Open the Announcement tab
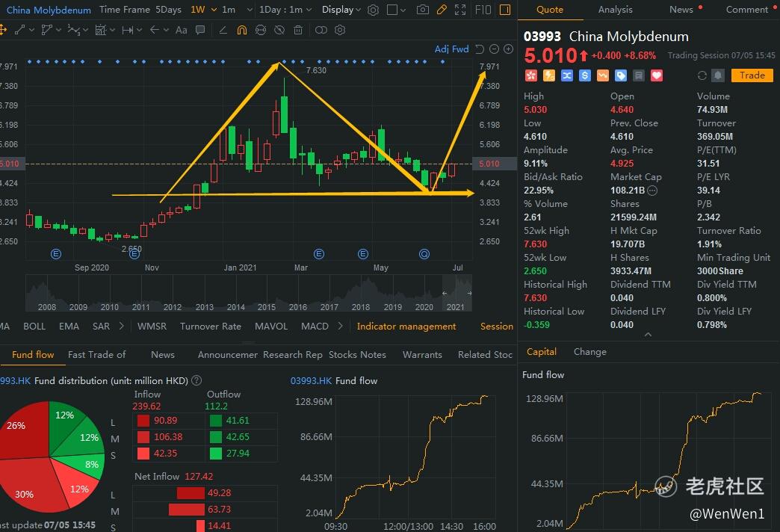Viewport: 780px width, 532px height. pos(227,354)
